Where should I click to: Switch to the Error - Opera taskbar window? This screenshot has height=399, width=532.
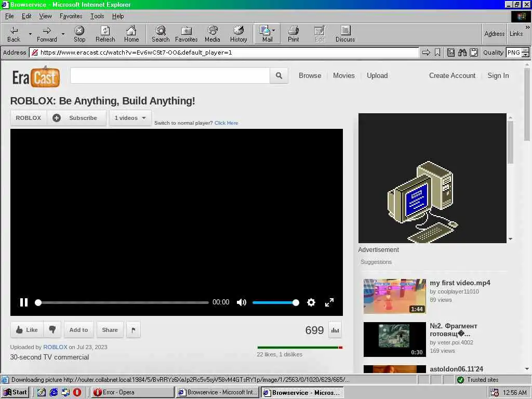click(x=132, y=392)
